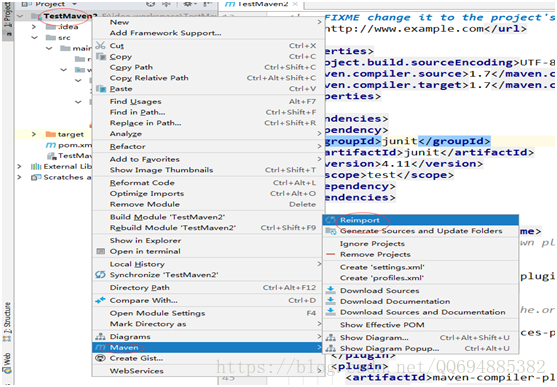
Task: Open the Structure tool window sidebar tab
Action: click(x=7, y=322)
